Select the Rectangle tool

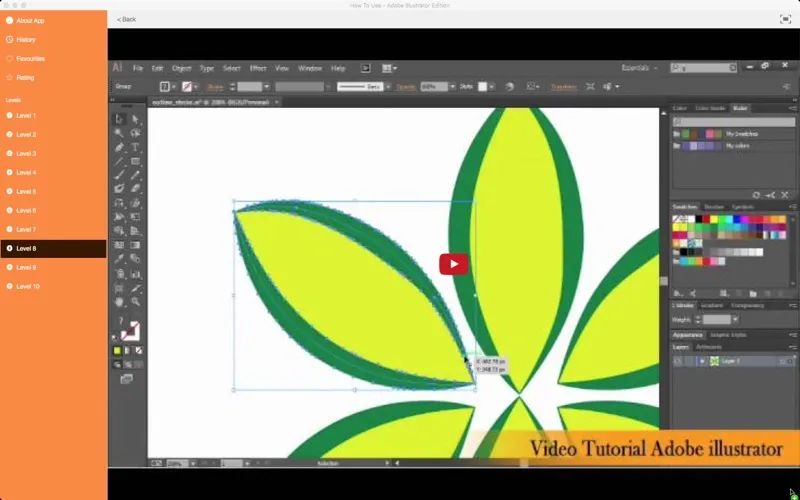pyautogui.click(x=135, y=161)
